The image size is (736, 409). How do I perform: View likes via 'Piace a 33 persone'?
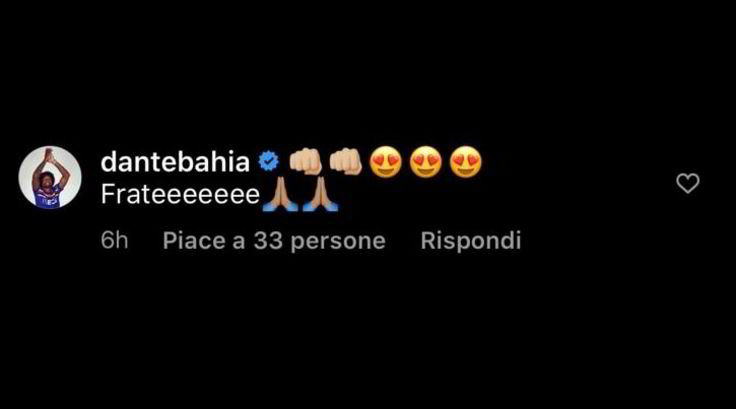coord(274,241)
